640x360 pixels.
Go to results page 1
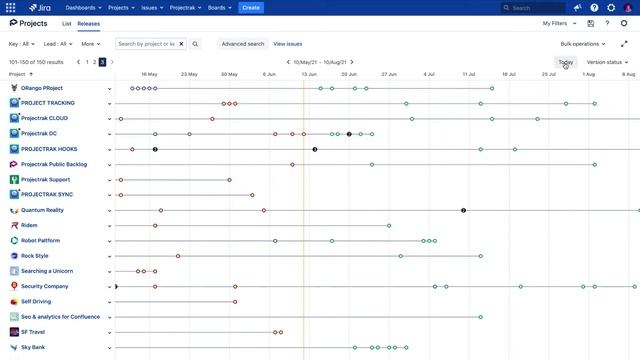click(x=87, y=62)
